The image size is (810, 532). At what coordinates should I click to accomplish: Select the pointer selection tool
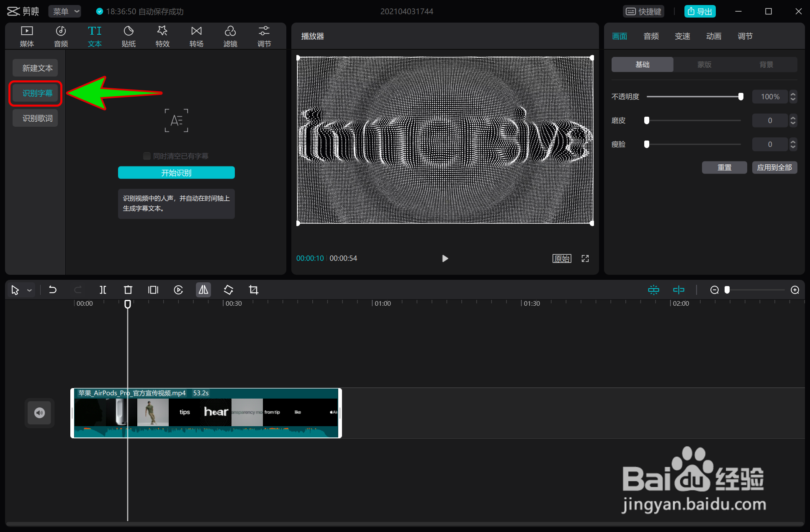tap(15, 290)
